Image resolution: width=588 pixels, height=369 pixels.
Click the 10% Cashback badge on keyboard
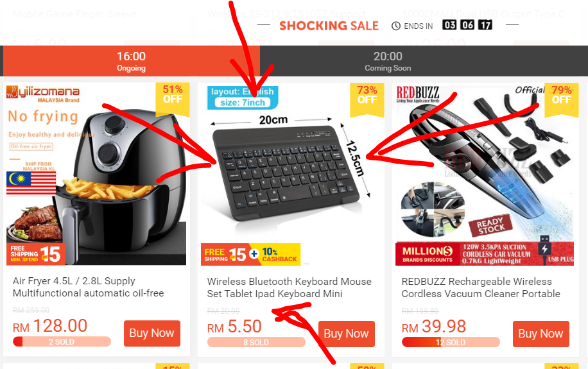click(x=280, y=255)
